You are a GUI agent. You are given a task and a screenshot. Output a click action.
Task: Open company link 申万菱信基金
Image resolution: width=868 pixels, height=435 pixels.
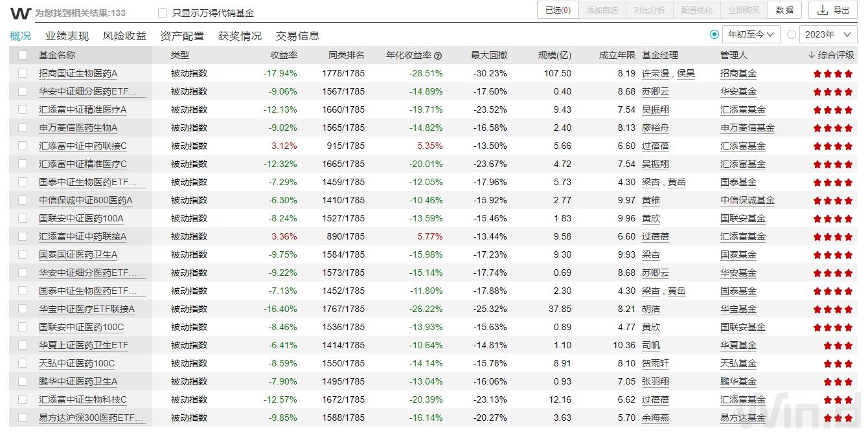tap(748, 128)
